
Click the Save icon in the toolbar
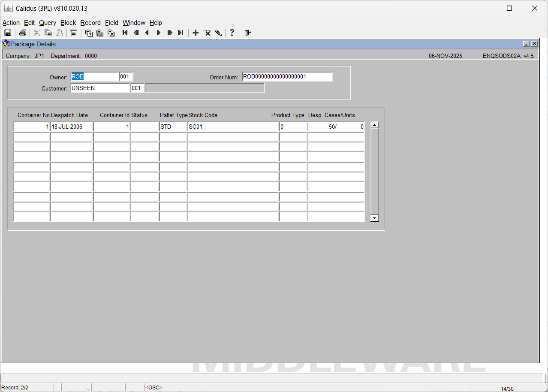[x=8, y=33]
